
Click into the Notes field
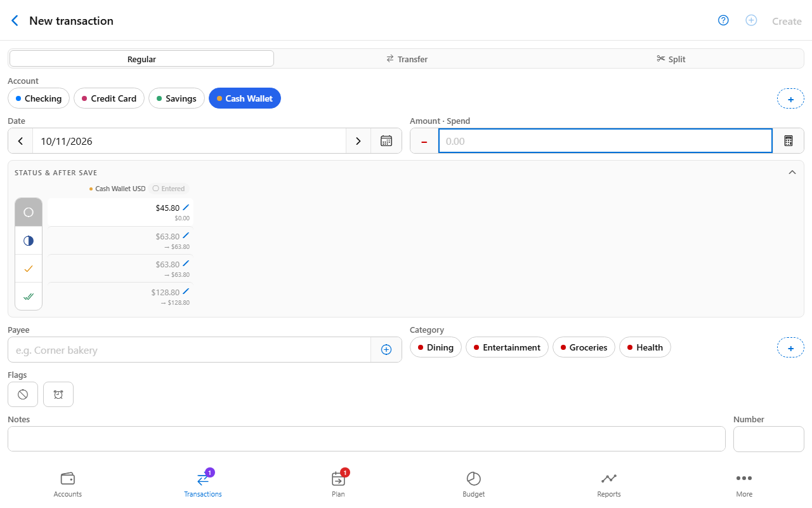pos(367,439)
